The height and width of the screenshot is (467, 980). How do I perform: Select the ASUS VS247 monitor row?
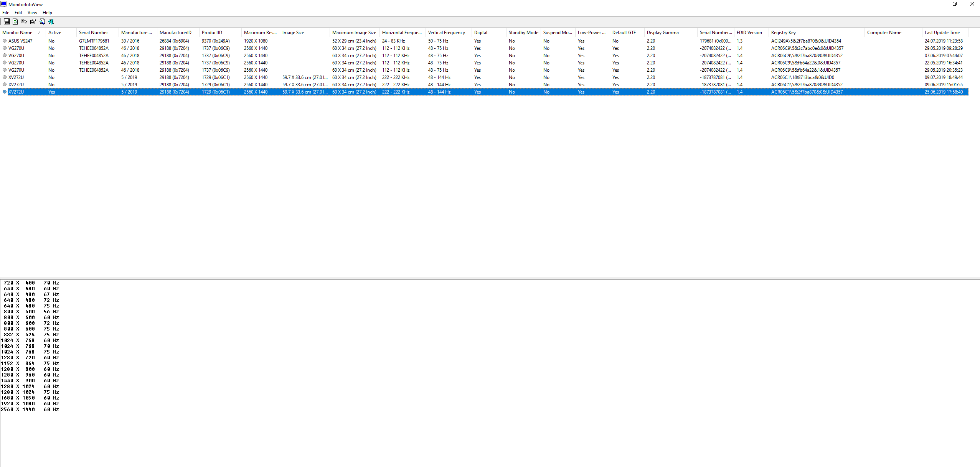coord(20,41)
